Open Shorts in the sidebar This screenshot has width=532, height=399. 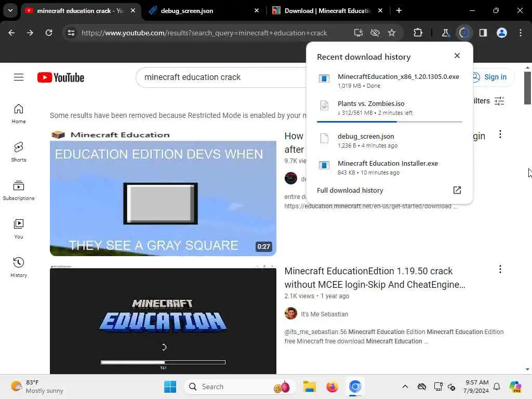pyautogui.click(x=19, y=152)
